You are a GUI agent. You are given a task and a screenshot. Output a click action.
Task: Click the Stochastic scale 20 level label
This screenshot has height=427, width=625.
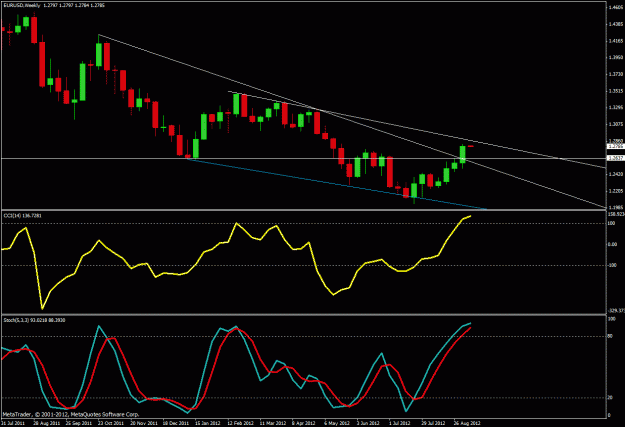610,397
